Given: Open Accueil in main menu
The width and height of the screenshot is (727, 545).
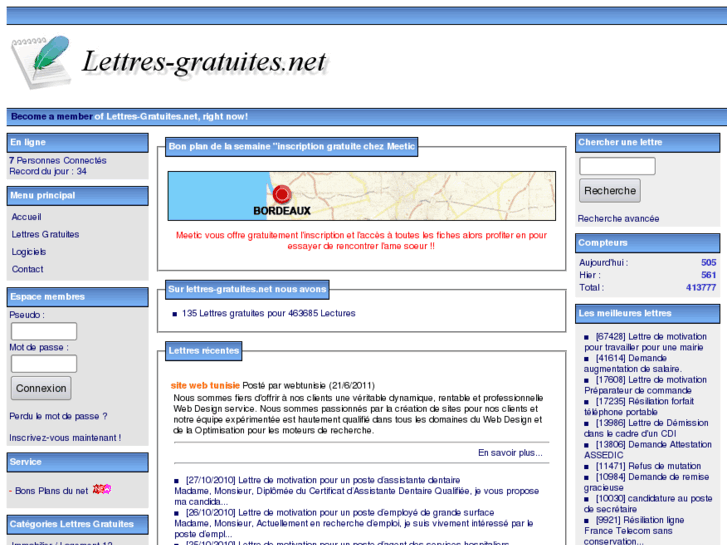Looking at the screenshot, I should pyautogui.click(x=26, y=217).
